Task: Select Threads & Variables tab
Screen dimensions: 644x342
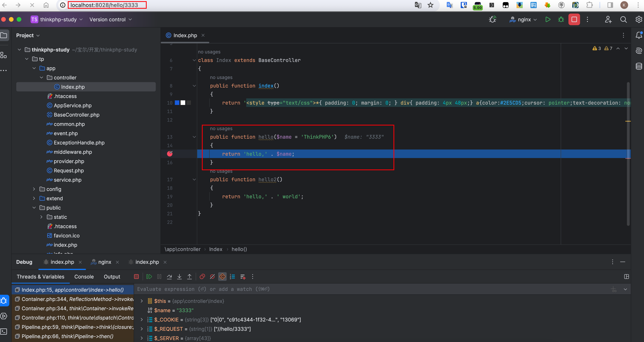Action: (40, 277)
